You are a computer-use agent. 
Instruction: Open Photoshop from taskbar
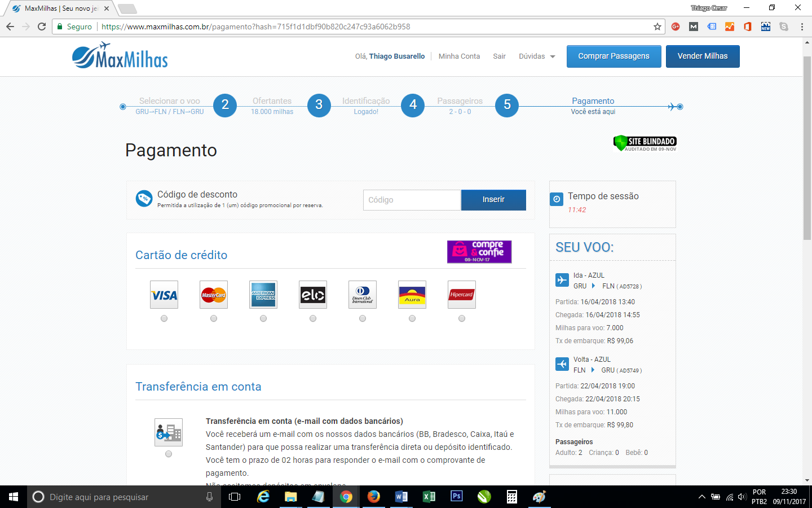456,497
